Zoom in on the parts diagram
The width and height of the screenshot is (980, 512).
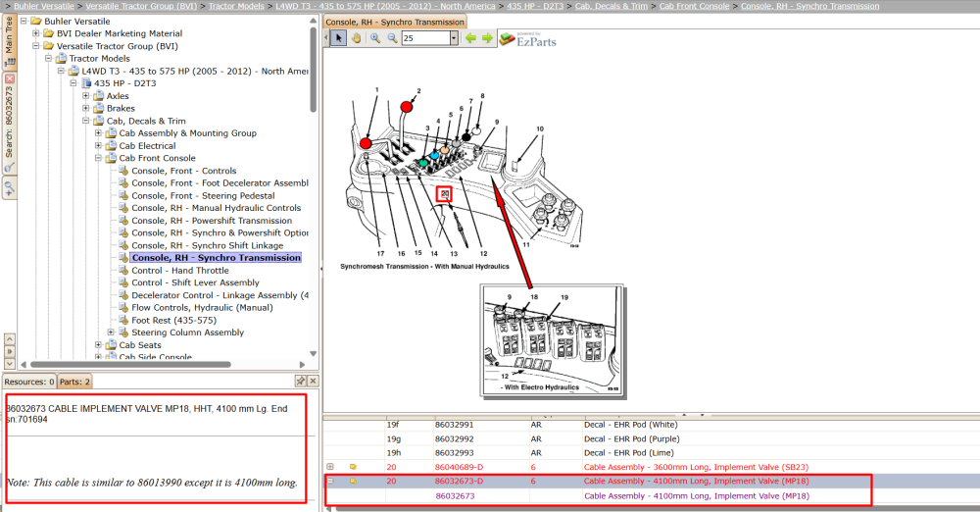[375, 38]
